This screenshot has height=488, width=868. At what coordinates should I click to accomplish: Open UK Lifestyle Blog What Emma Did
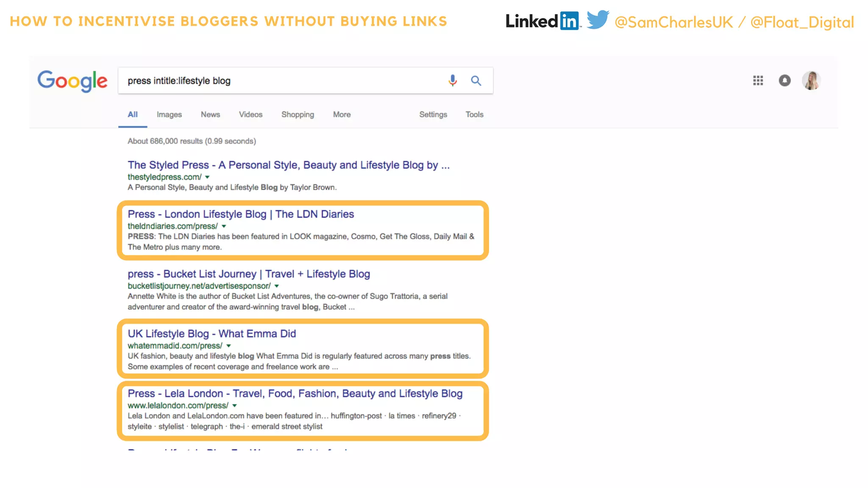pyautogui.click(x=212, y=334)
